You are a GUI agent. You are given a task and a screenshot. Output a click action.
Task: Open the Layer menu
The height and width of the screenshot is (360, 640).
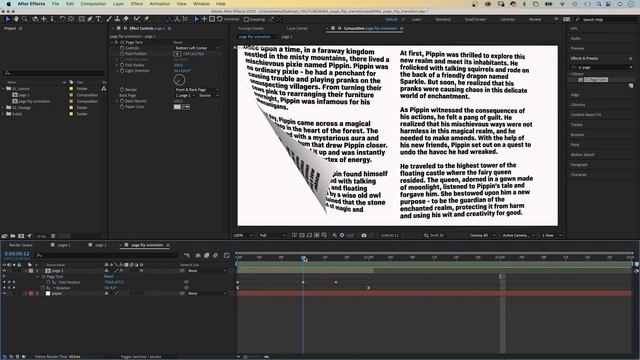pyautogui.click(x=118, y=4)
